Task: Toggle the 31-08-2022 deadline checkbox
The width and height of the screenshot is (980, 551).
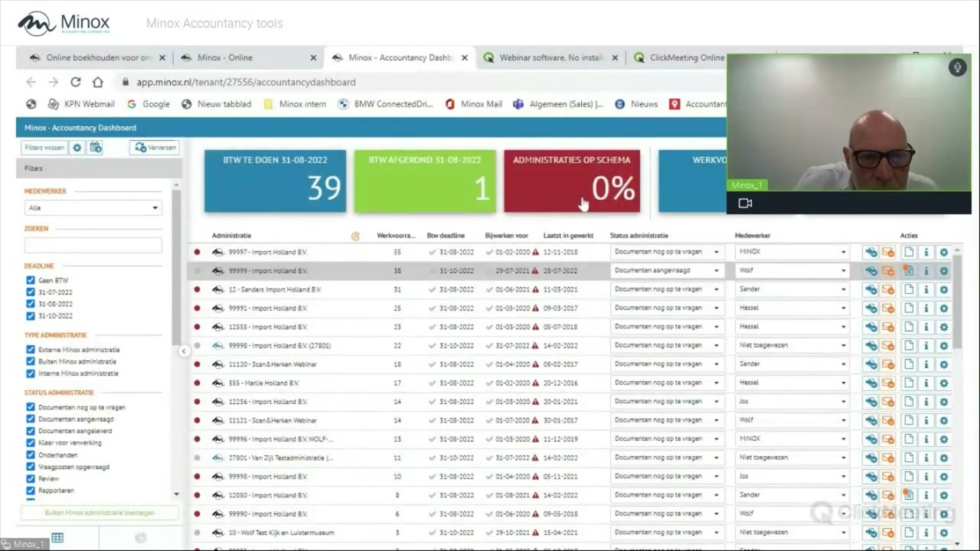Action: [x=31, y=304]
